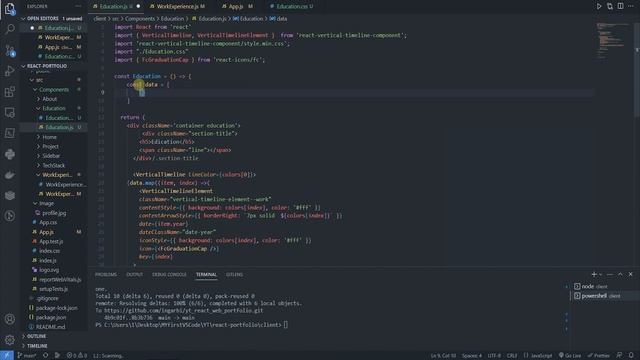Viewport: 640px width, 360px height.
Task: Open the Extensions view
Action: tap(10, 92)
